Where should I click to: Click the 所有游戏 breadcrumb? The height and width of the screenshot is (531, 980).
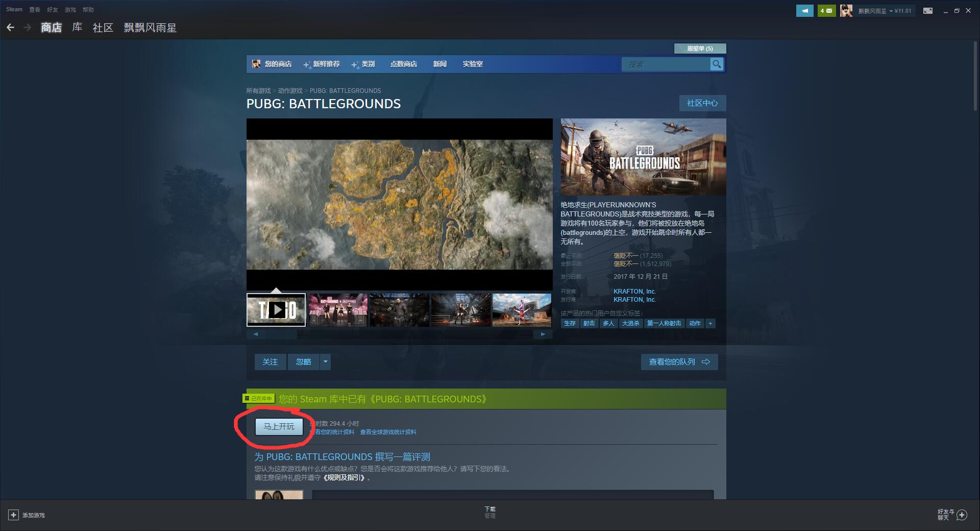(x=259, y=91)
